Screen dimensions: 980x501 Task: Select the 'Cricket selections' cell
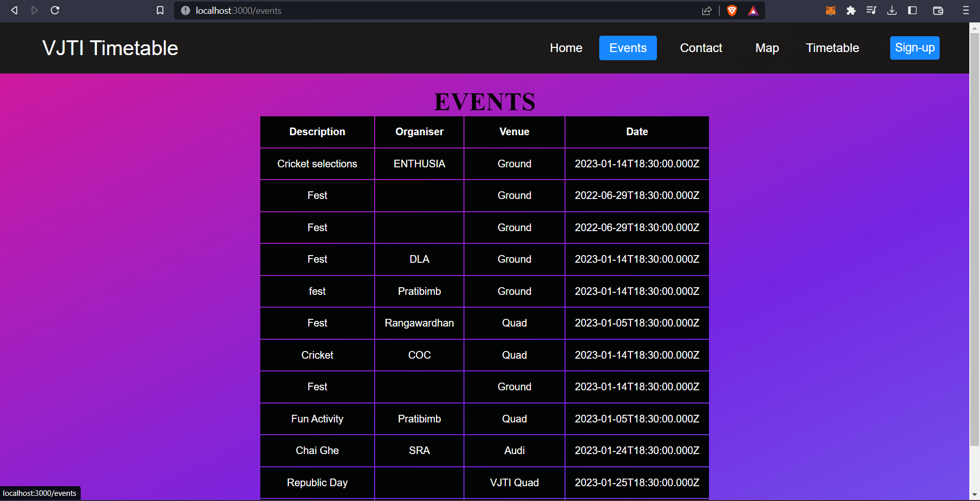tap(317, 164)
